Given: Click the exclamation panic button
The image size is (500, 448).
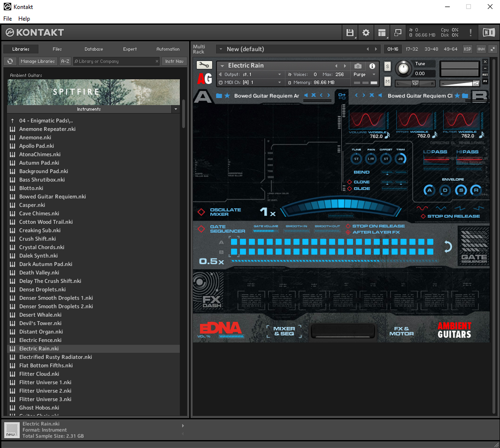Looking at the screenshot, I should click(x=470, y=32).
